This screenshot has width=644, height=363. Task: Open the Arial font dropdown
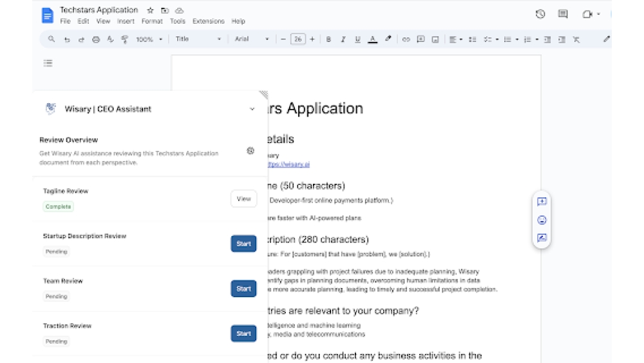[x=252, y=39]
